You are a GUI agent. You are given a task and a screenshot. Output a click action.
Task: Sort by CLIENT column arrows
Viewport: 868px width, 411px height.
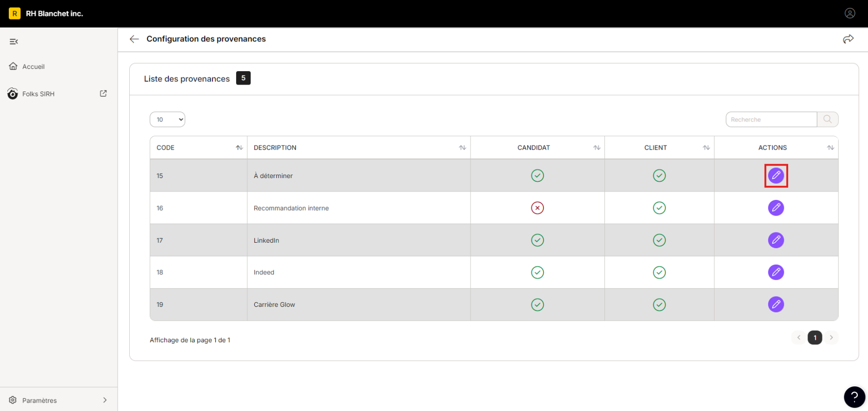pos(707,148)
